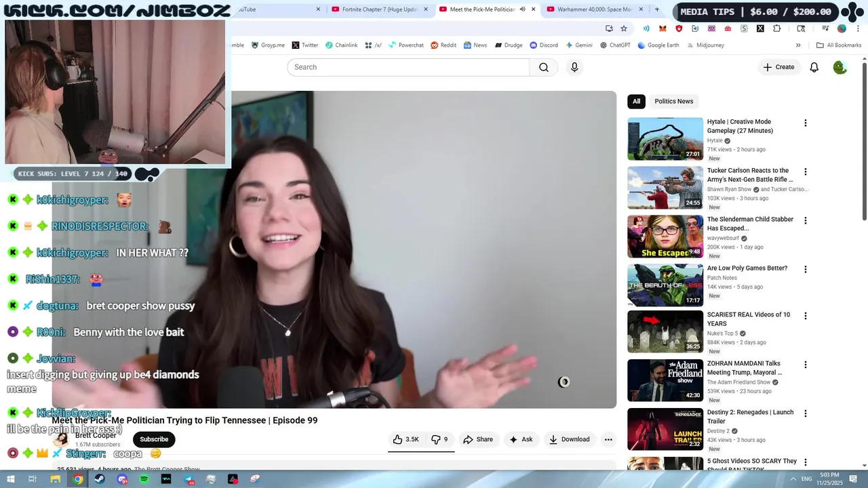Open the ChatGPT bookmark
Viewport: 868px width, 488px height.
tap(615, 45)
